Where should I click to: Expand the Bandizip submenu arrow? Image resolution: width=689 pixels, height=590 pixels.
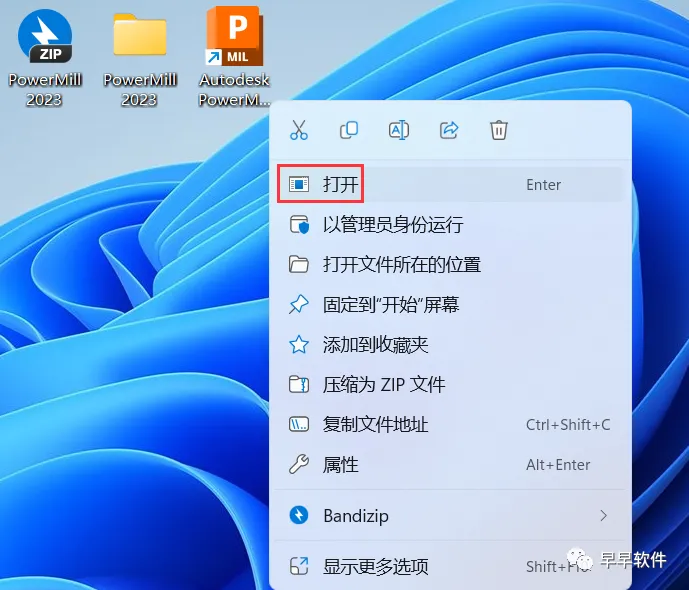pyautogui.click(x=604, y=515)
